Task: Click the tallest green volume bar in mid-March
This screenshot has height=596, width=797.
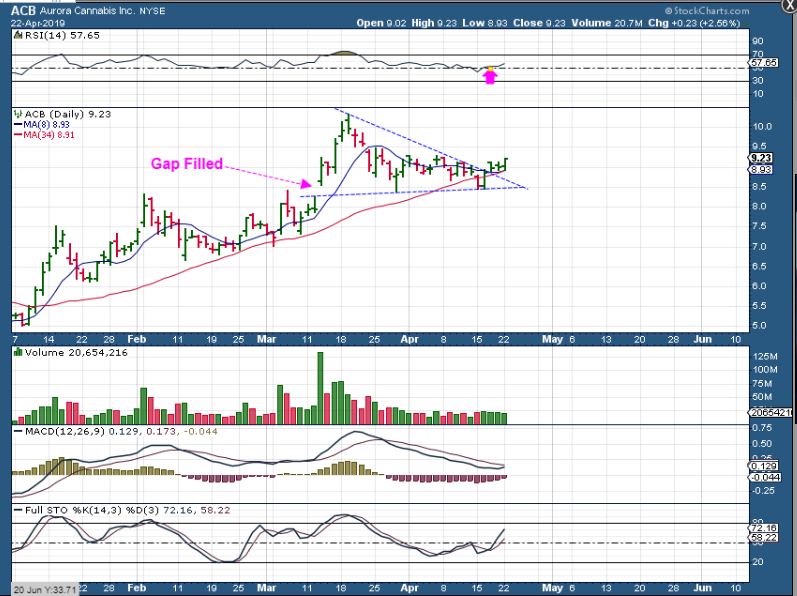Action: [x=320, y=388]
